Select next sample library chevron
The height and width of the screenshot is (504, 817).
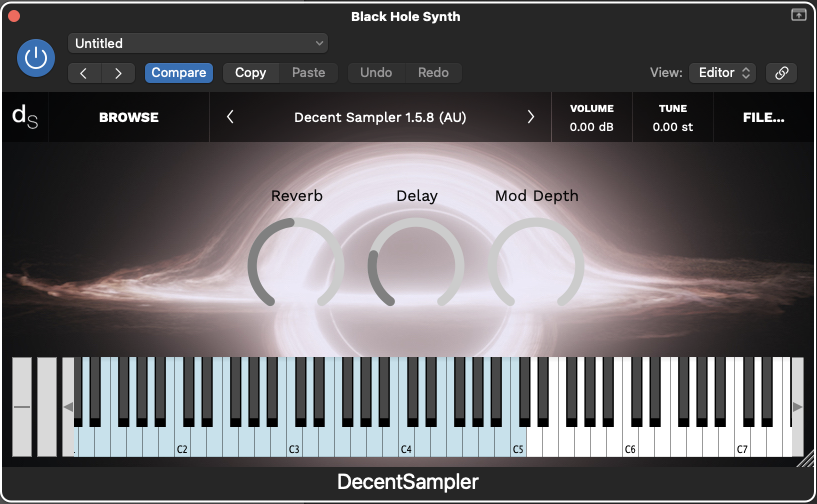pyautogui.click(x=530, y=117)
